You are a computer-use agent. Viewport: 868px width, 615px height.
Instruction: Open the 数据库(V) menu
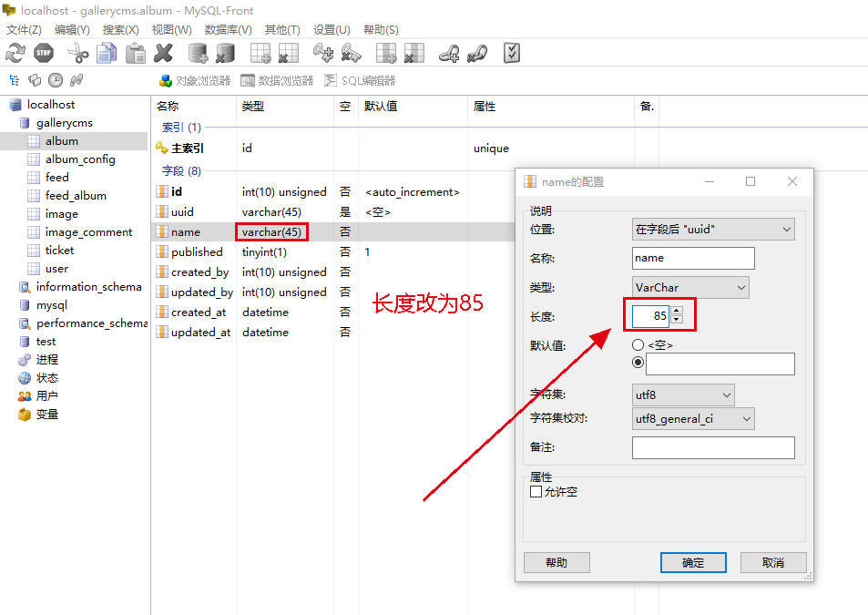228,30
